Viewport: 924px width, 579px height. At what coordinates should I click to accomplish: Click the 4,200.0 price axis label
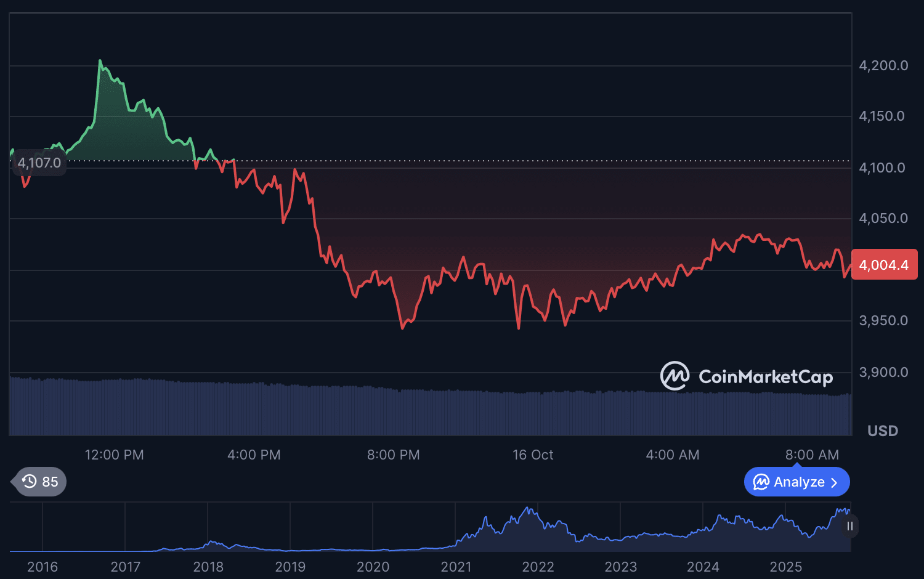point(883,65)
